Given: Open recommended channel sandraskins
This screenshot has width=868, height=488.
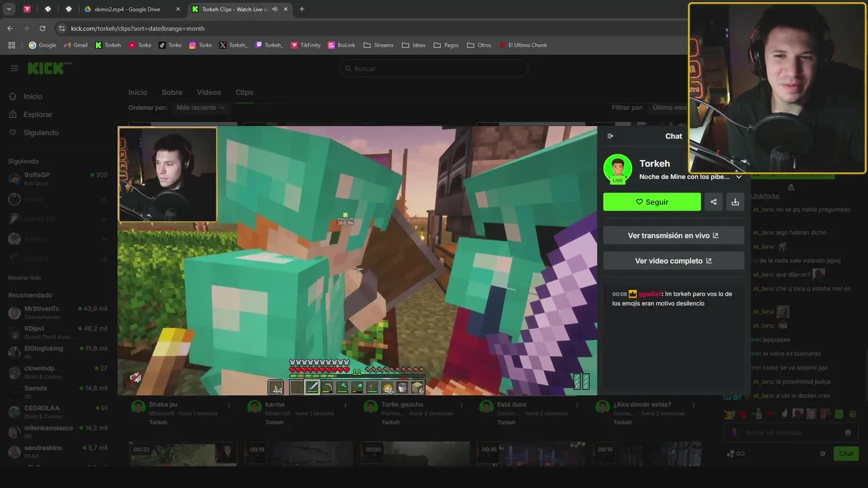Looking at the screenshot, I should tap(57, 451).
